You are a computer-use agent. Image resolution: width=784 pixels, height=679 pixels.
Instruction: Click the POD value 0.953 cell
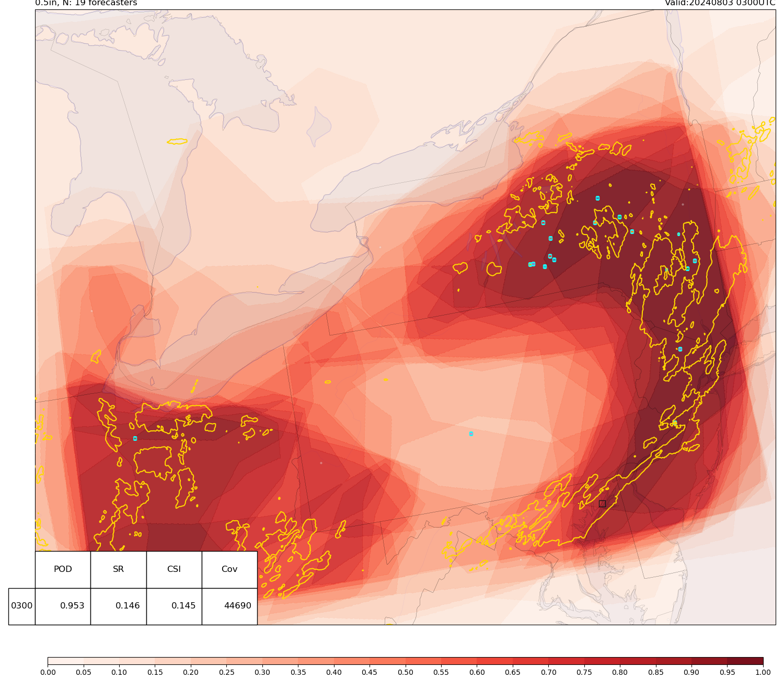63,606
